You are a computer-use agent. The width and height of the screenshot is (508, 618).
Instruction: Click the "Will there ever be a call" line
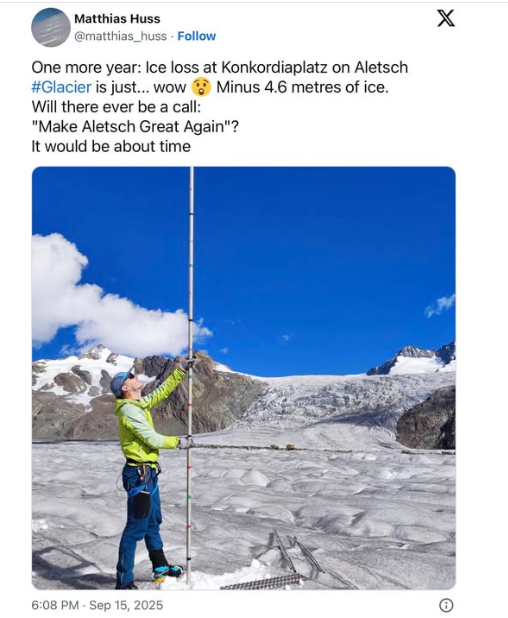point(116,107)
